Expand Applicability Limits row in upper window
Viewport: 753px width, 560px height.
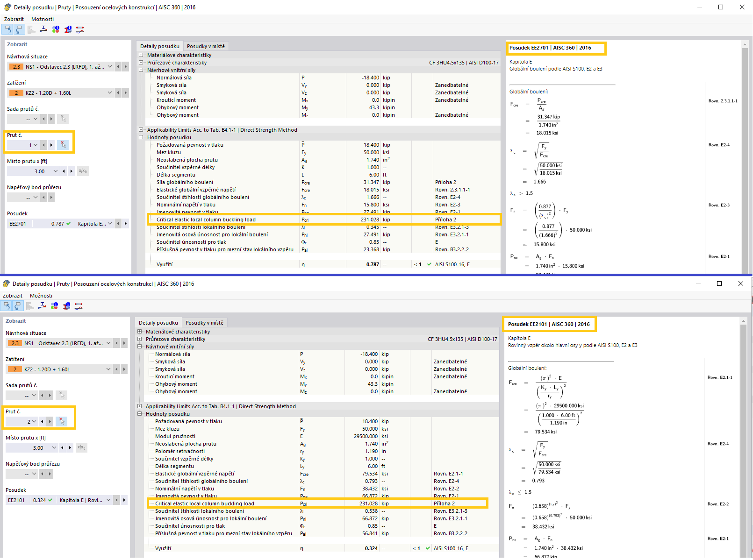[x=141, y=130]
